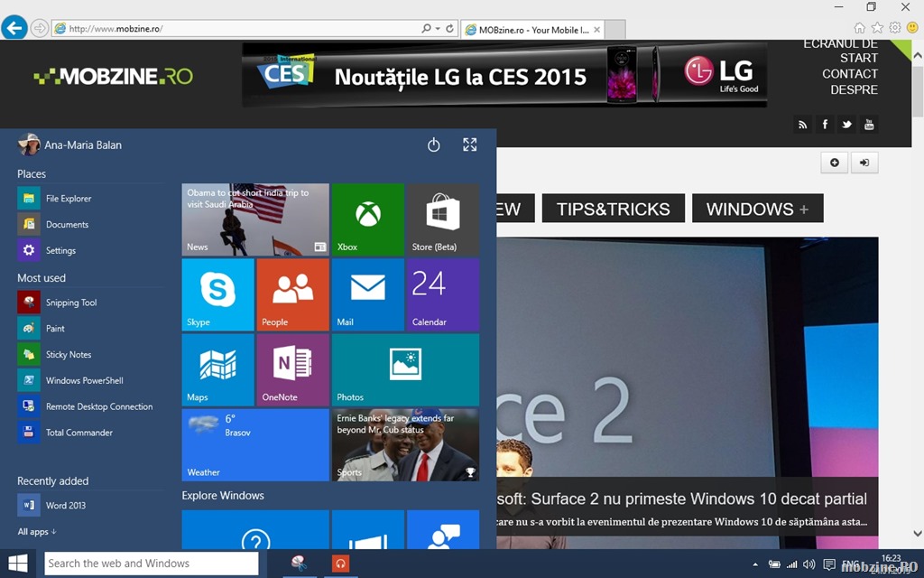Show hidden system tray icons
The width and height of the screenshot is (924, 578).
tap(755, 564)
